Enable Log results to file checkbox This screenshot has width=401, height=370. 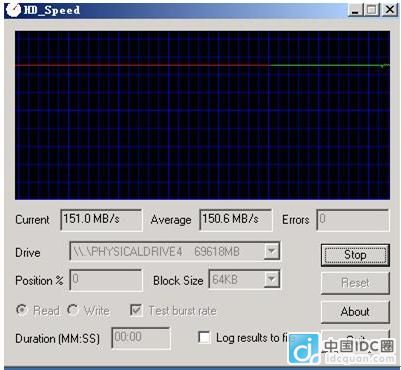(x=204, y=337)
